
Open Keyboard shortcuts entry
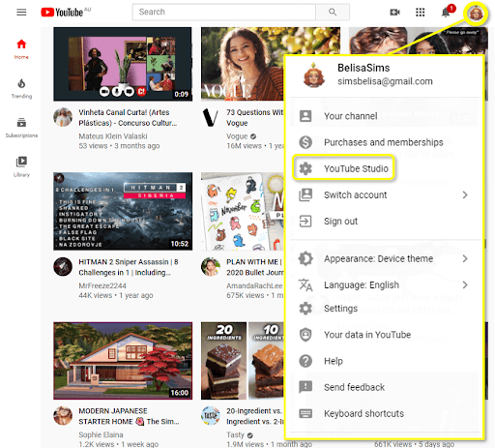384,413
